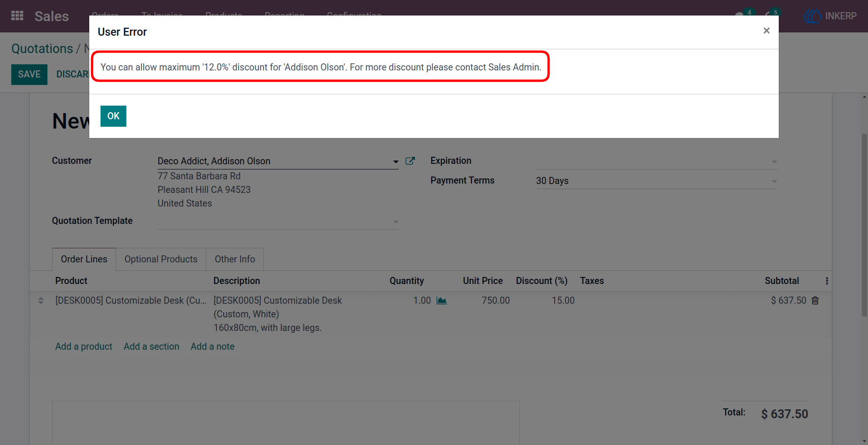Click the line subtotal $ 637.50 in the row

pyautogui.click(x=789, y=300)
